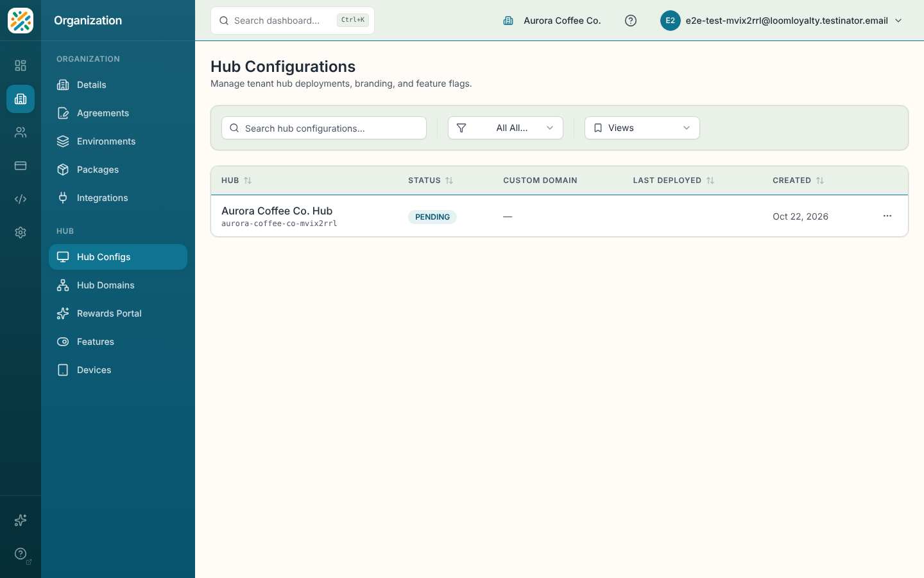
Task: Sort table by Hub column
Action: pos(236,180)
